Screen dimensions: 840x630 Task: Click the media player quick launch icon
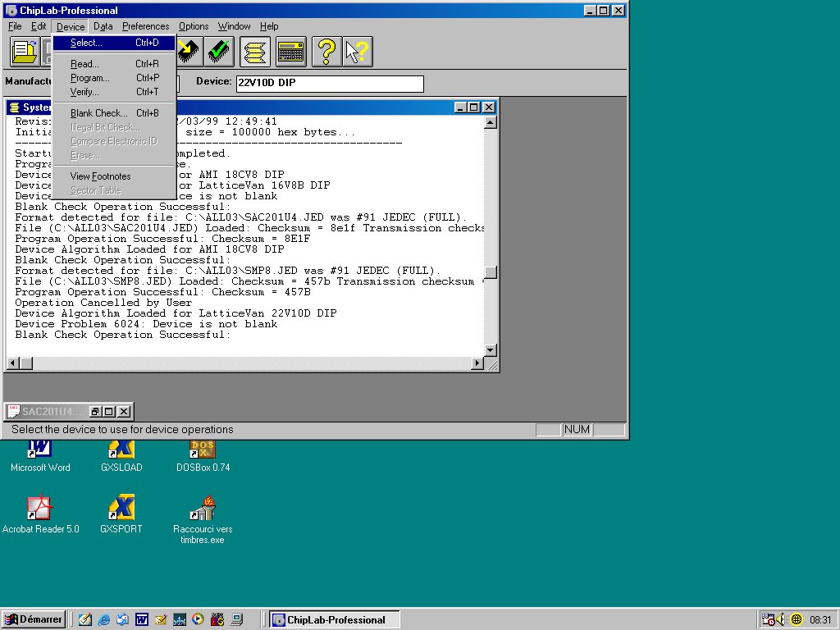(x=198, y=620)
